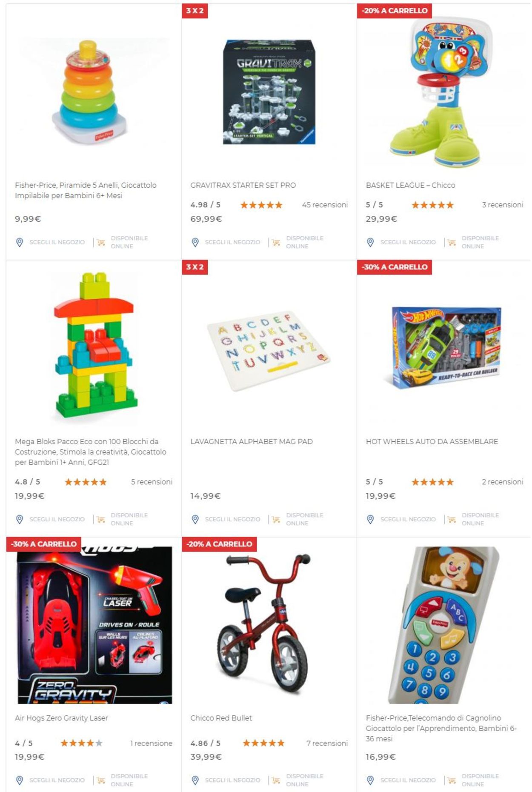Click cart icon under Gravitrax Starter Set

coord(276,242)
